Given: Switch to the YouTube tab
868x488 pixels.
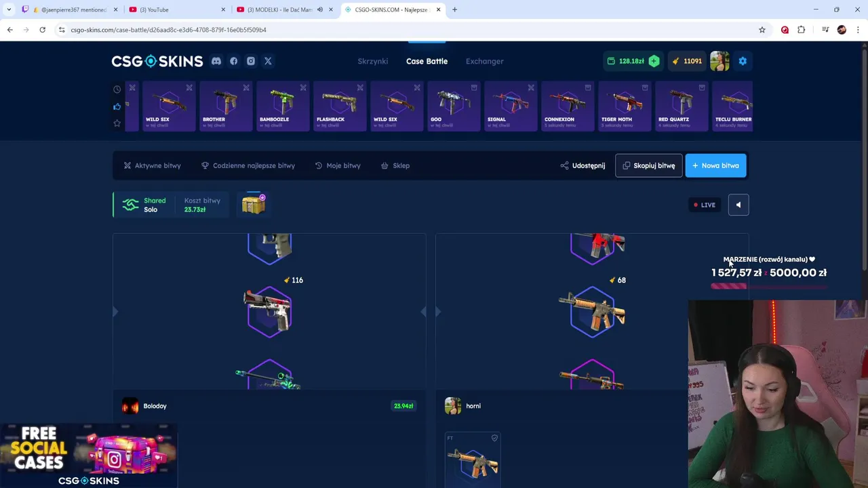Looking at the screenshot, I should [x=176, y=9].
